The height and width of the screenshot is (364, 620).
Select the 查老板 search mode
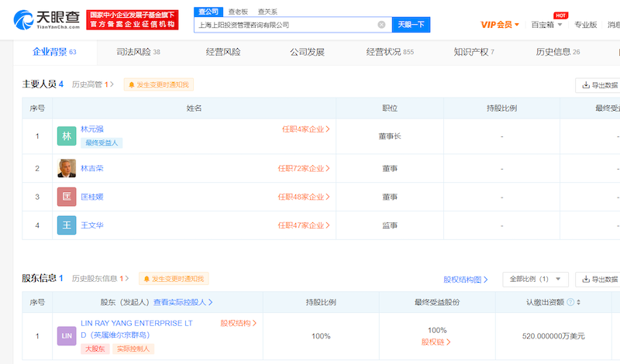click(238, 12)
